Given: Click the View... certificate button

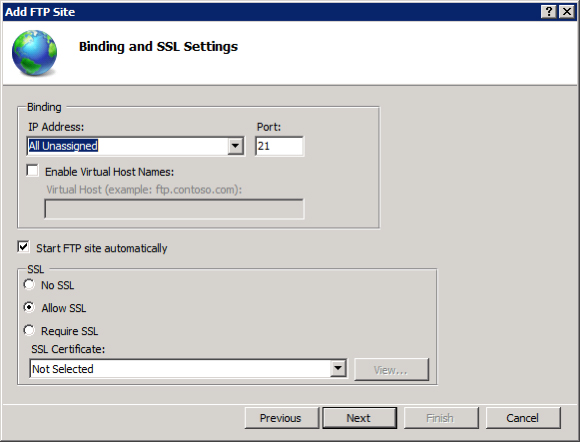Looking at the screenshot, I should tap(391, 370).
